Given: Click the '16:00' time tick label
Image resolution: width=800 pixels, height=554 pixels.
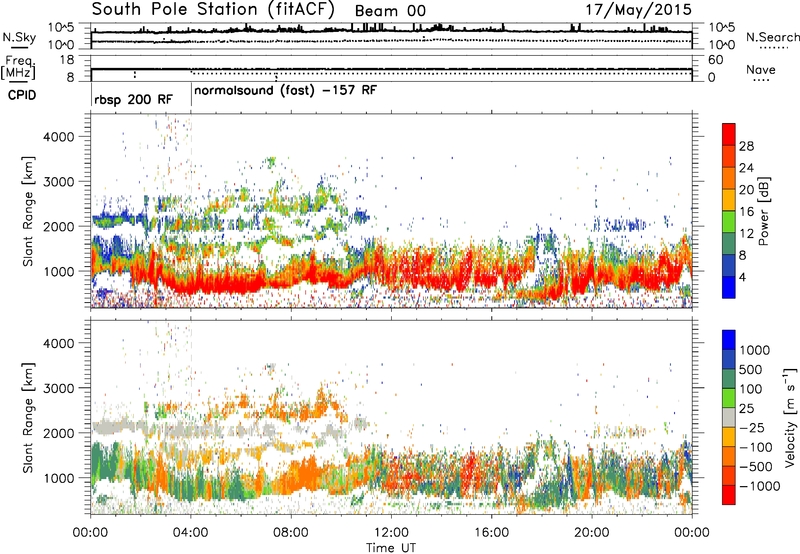Looking at the screenshot, I should coord(491,533).
